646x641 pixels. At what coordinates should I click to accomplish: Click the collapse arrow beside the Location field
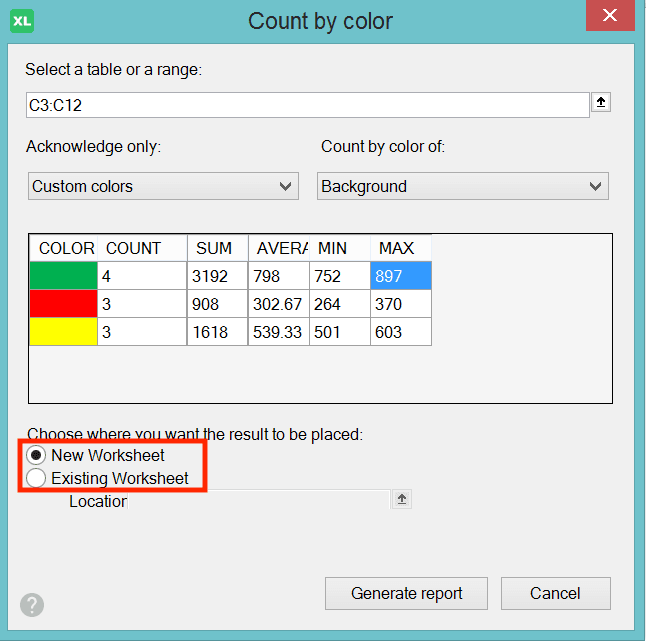click(402, 499)
